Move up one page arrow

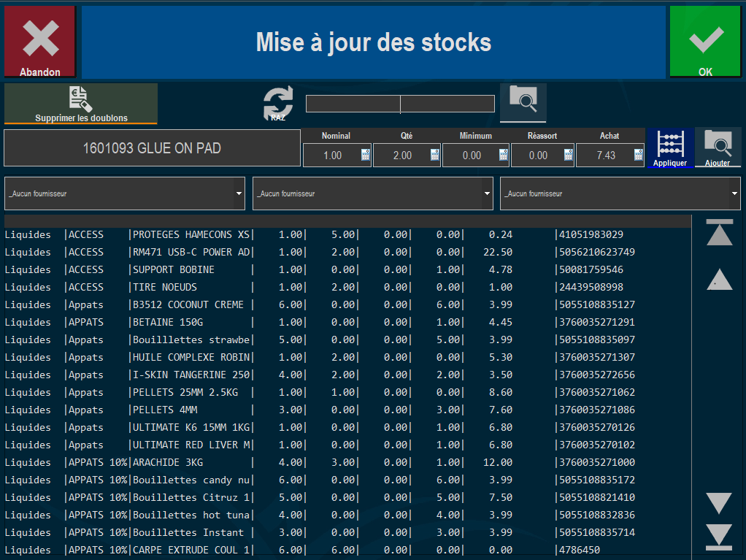click(x=720, y=280)
